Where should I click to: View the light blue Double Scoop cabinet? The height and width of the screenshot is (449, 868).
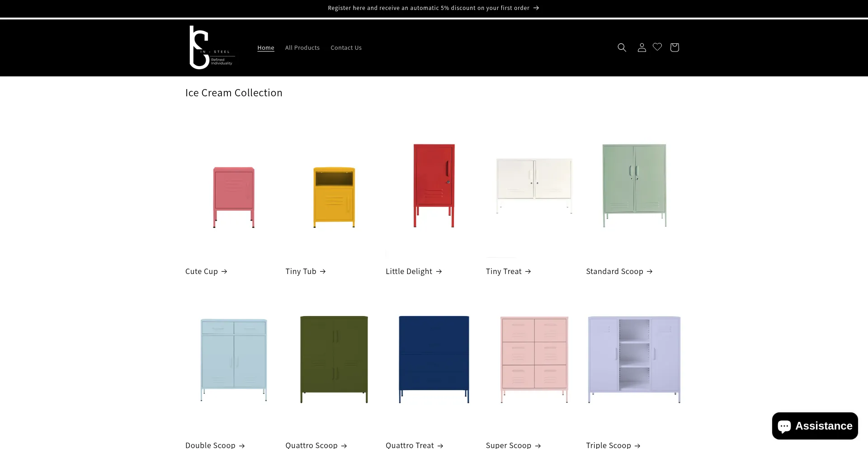[x=234, y=359]
